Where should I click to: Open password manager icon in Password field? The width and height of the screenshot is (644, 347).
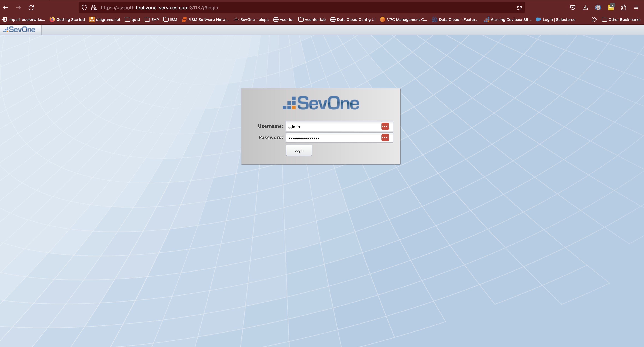385,138
